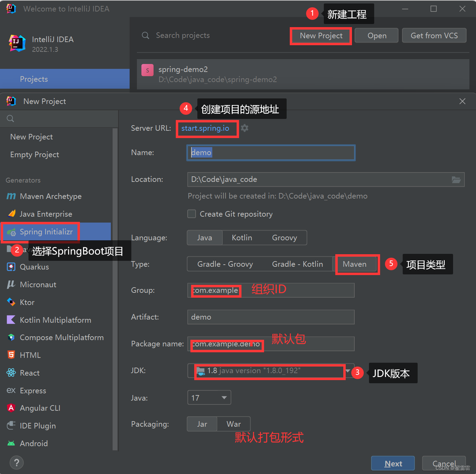Click the spring-demo2 project icon
The image size is (476, 474).
[x=147, y=70]
